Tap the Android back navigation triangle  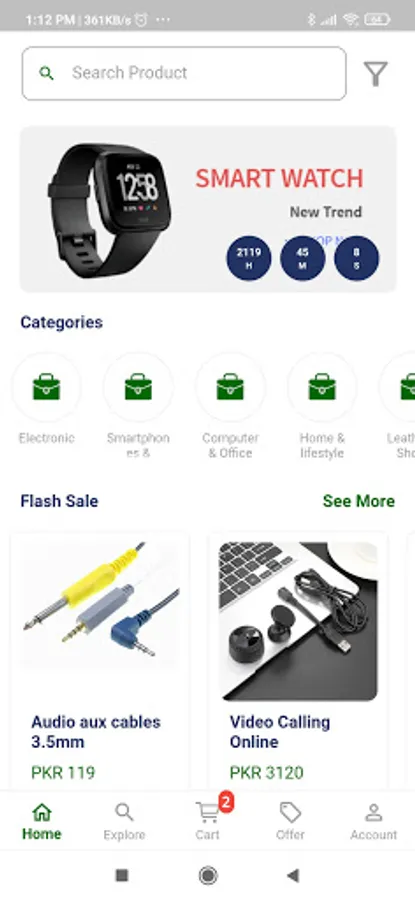293,875
